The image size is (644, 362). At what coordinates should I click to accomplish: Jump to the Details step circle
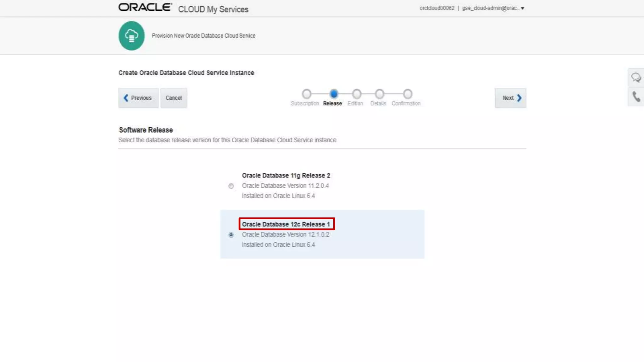[x=380, y=94]
